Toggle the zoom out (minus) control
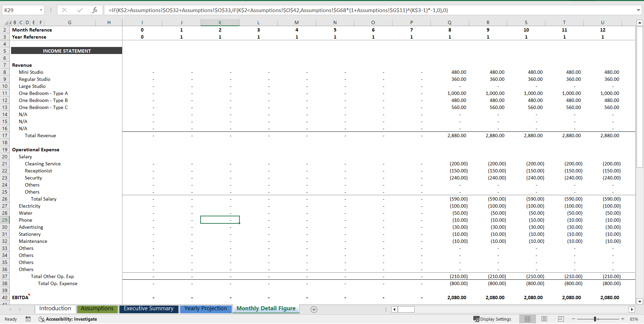This screenshot has width=644, height=324. (x=573, y=319)
